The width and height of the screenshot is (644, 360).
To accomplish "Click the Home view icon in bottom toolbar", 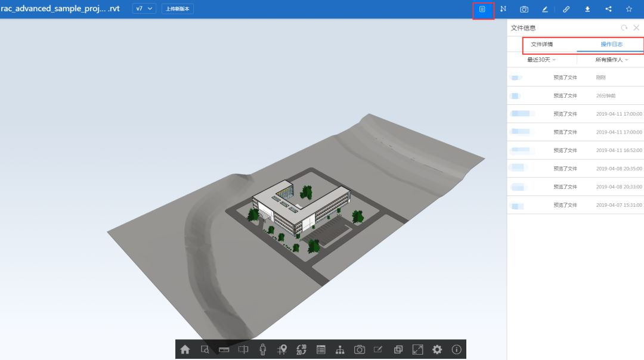I will (x=185, y=350).
